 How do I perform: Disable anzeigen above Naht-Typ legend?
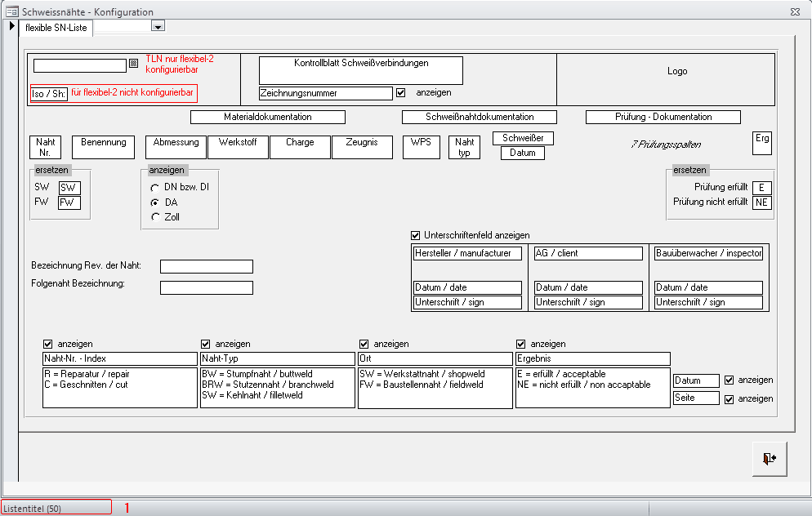point(206,344)
